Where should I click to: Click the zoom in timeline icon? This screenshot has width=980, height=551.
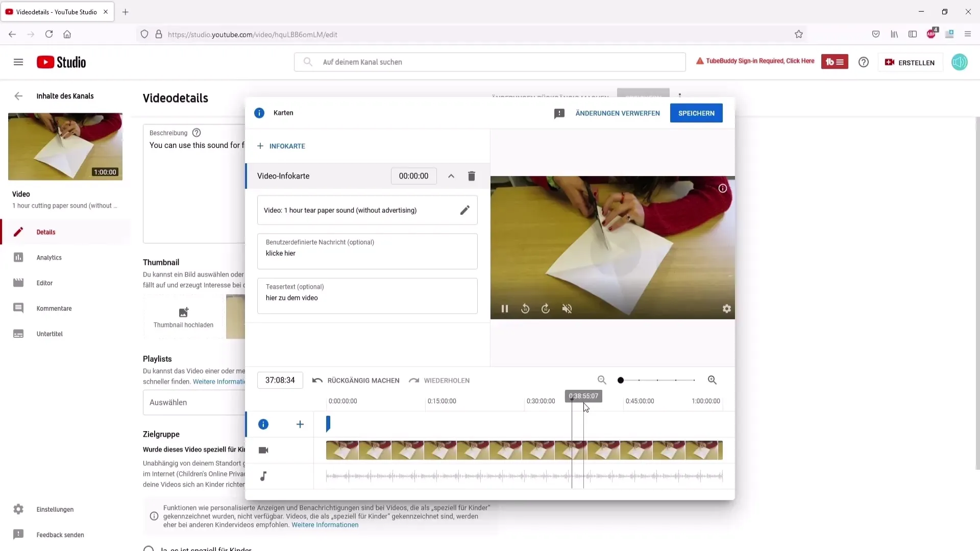[x=713, y=380]
